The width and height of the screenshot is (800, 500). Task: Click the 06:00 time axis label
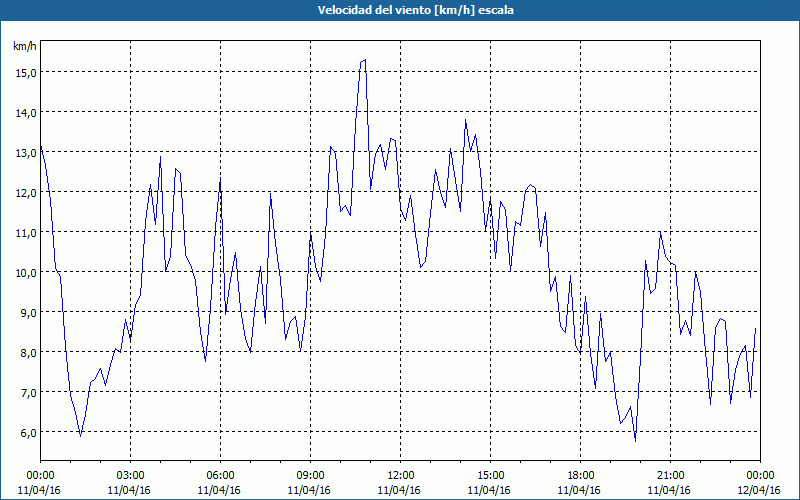[220, 476]
